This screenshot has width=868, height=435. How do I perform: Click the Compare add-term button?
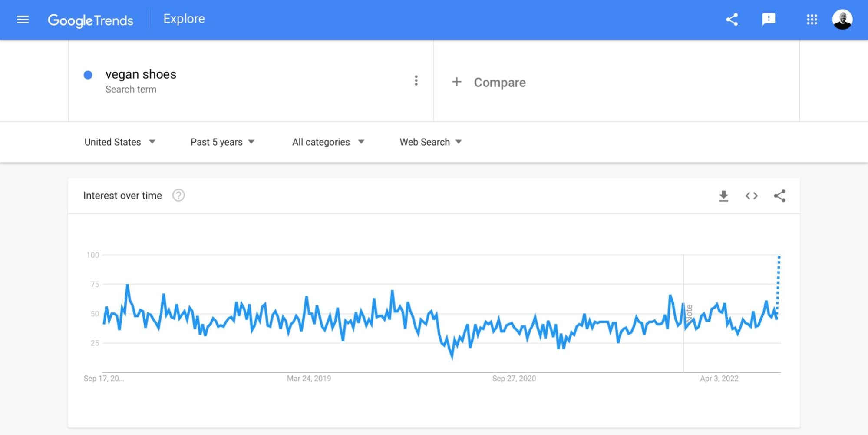[489, 82]
